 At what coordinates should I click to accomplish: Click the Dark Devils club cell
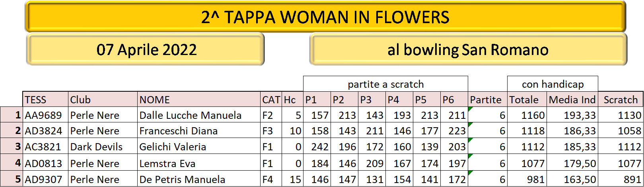[x=103, y=146]
